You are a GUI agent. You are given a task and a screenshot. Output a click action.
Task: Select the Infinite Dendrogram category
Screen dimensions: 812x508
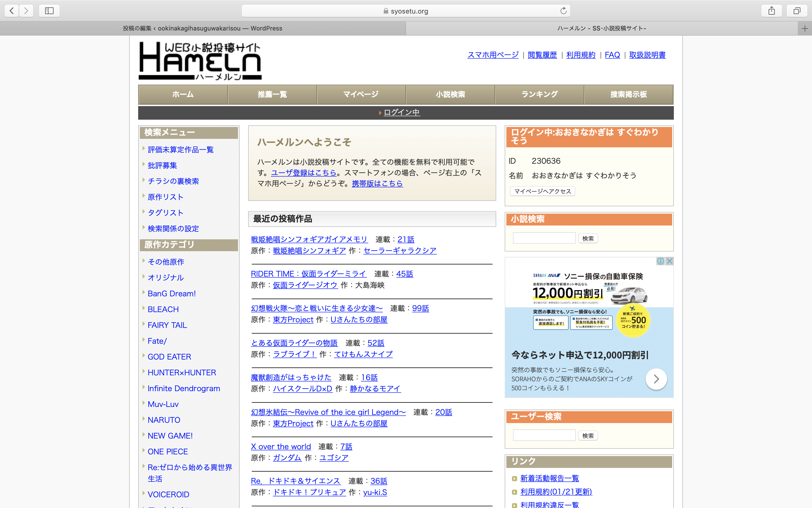[184, 388]
